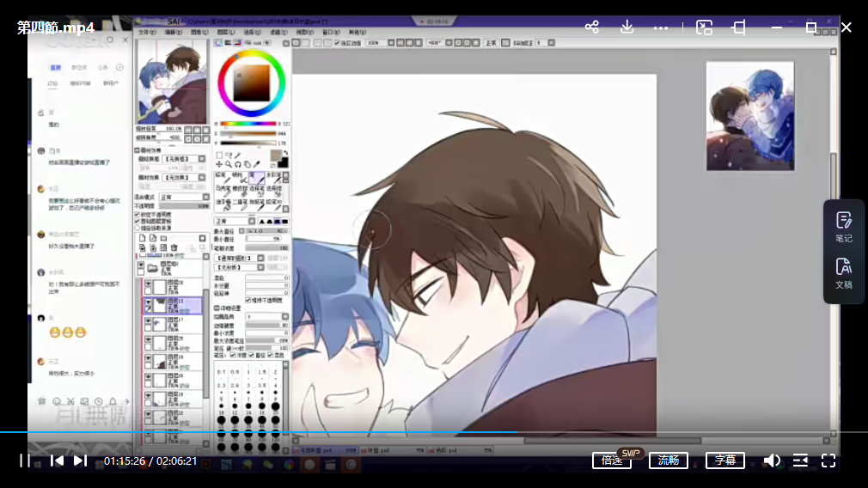Toggle 字幕 subtitles

[724, 461]
